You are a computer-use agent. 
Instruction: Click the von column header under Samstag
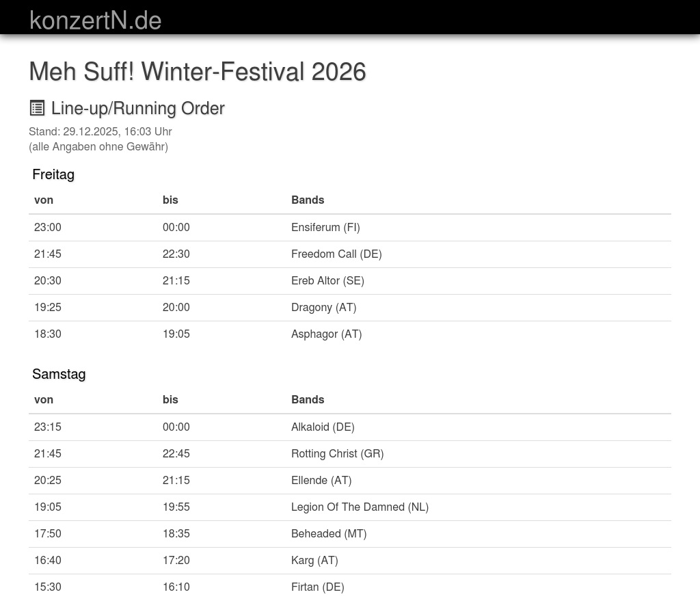(44, 400)
